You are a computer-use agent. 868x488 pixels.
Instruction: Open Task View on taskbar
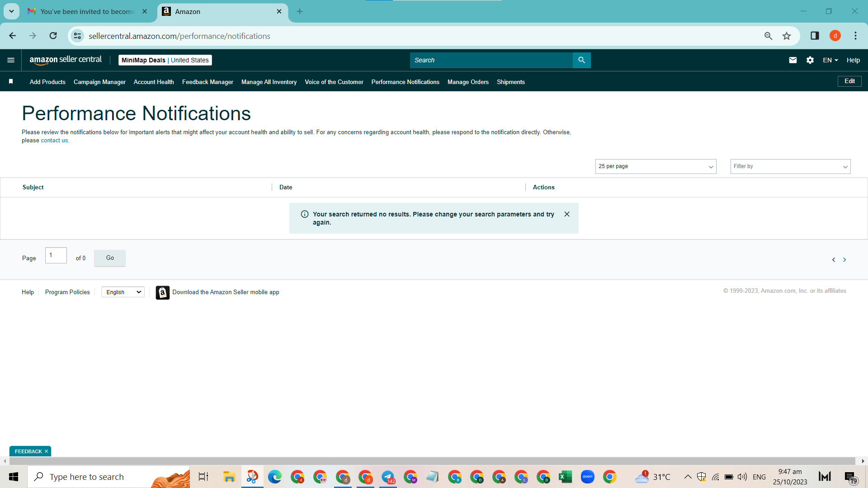[x=203, y=477]
